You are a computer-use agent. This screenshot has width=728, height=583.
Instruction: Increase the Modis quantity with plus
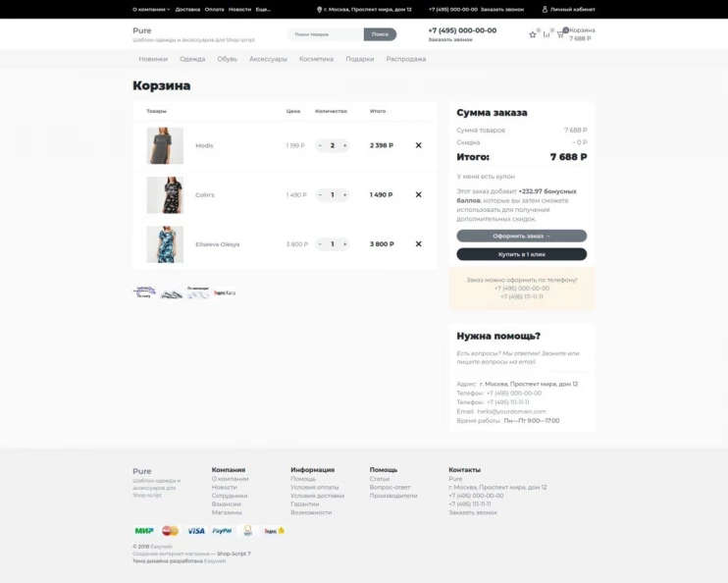coord(344,145)
